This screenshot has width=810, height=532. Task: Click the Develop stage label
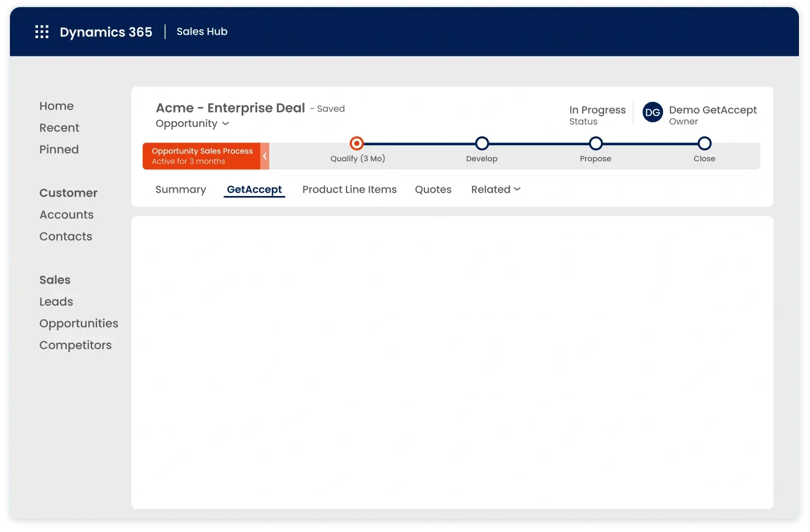482,158
